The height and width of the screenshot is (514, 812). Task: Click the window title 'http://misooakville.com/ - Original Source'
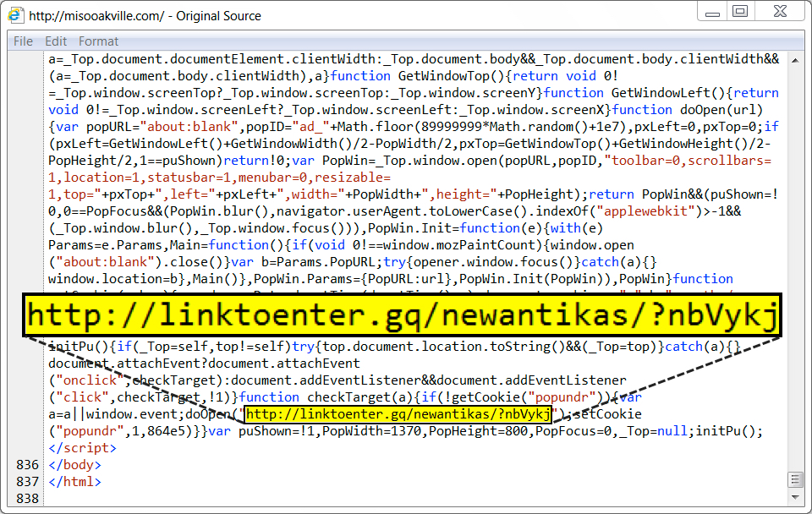click(x=145, y=16)
